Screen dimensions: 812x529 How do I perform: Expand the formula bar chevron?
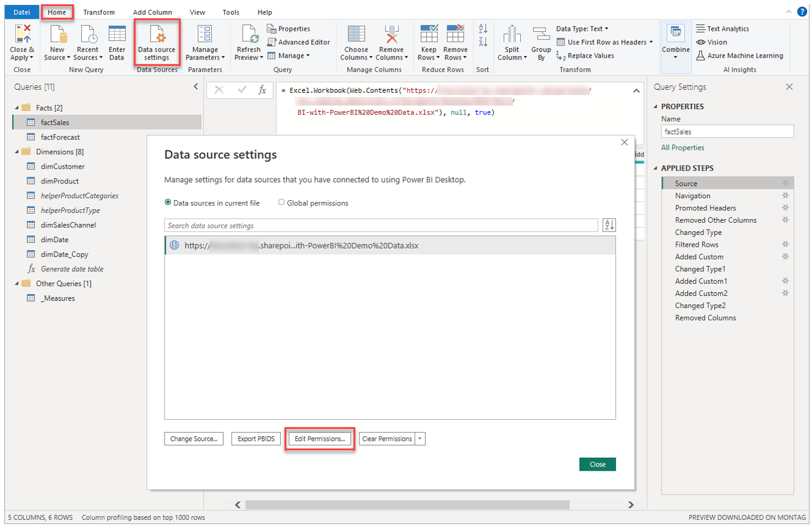pyautogui.click(x=636, y=91)
